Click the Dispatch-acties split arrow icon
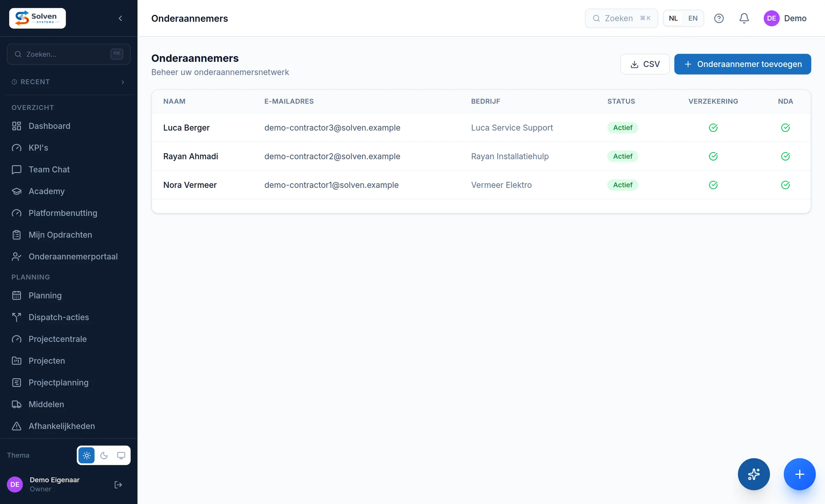 pyautogui.click(x=16, y=317)
